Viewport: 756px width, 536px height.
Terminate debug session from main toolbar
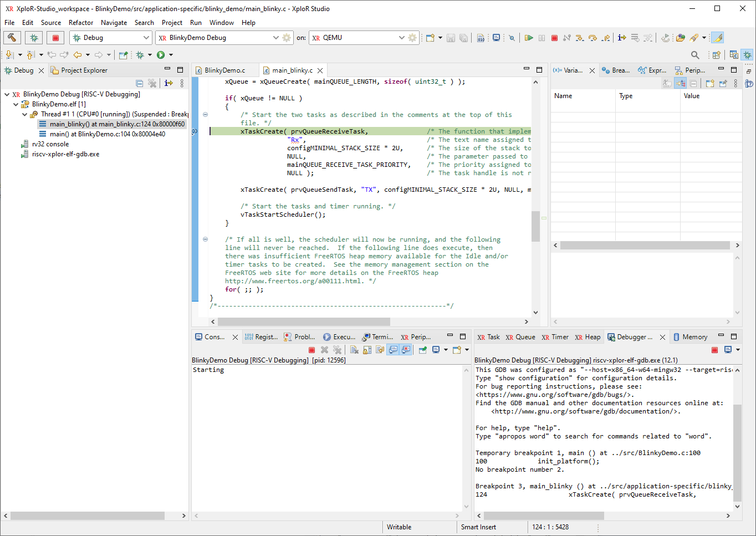[x=554, y=38]
